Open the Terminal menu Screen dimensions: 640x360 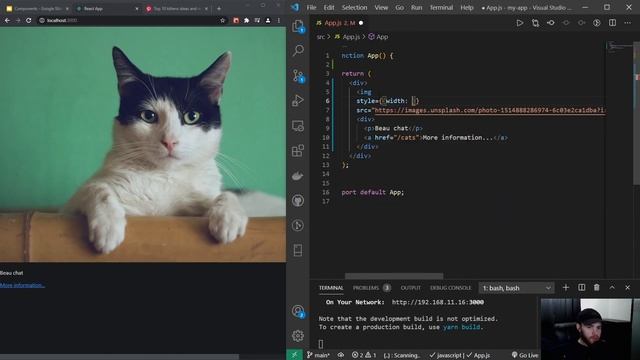point(441,7)
